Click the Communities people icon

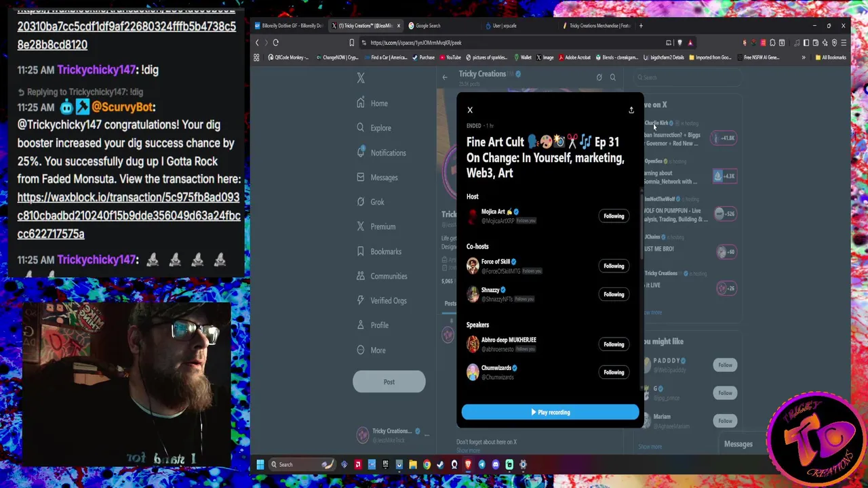pos(361,276)
